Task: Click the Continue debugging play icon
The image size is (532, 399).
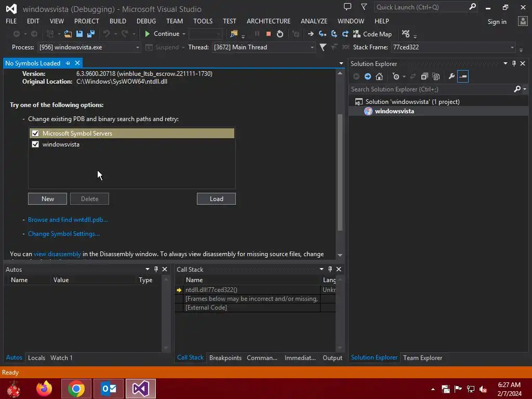Action: [x=147, y=34]
